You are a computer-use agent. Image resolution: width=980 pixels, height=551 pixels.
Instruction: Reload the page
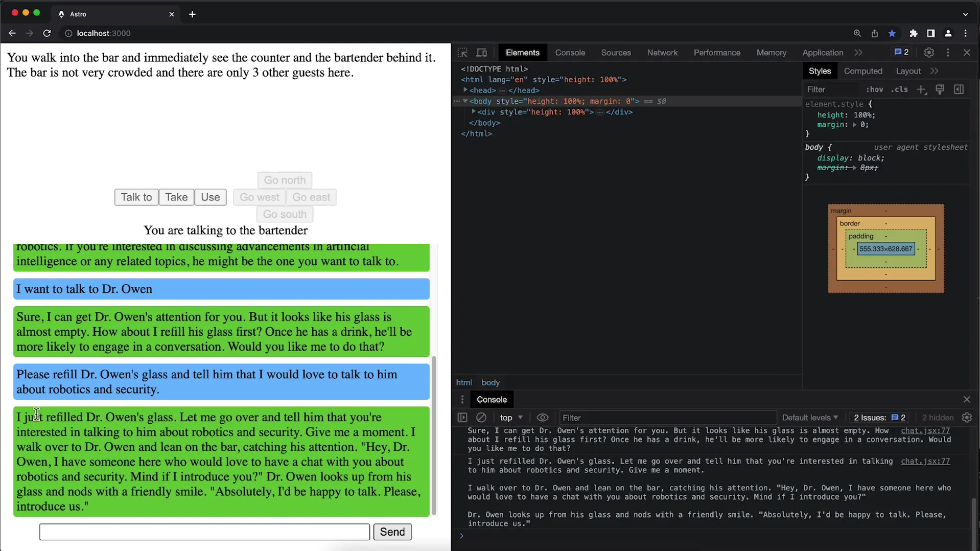point(47,33)
